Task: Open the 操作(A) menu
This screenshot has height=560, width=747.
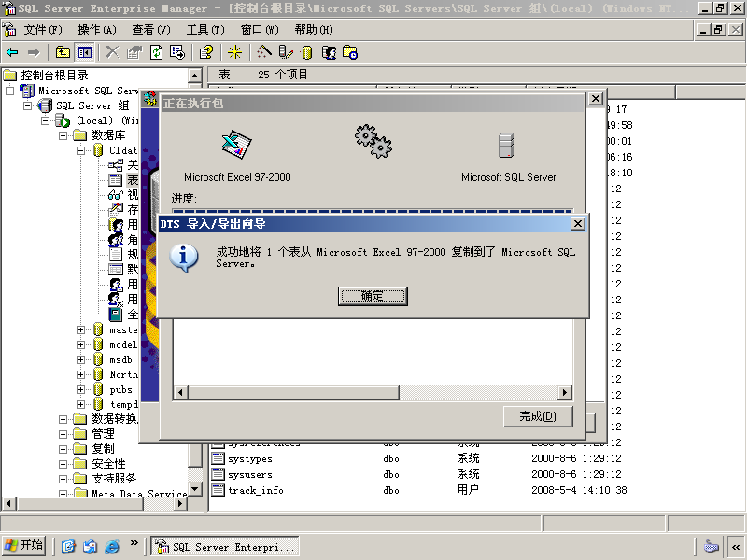Action: click(x=97, y=30)
